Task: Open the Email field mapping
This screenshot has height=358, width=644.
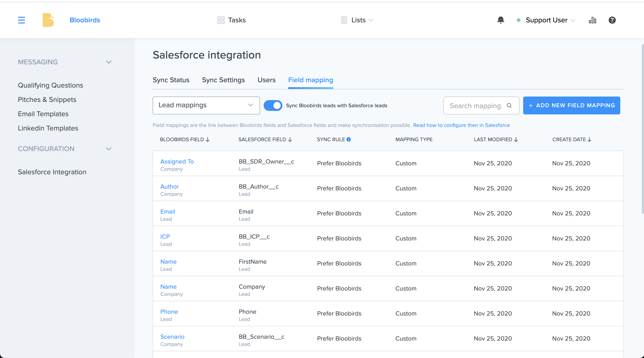Action: point(168,211)
